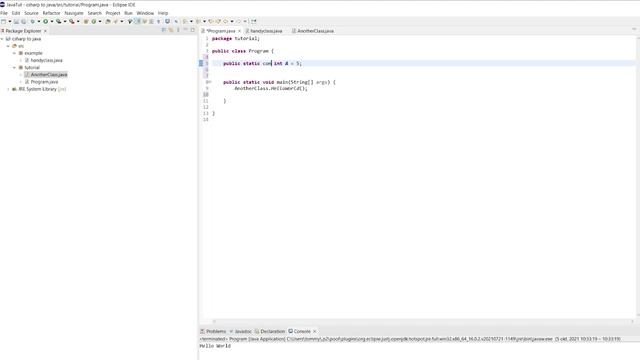Screen dimensions: 640x360
Task: Click the Save toolbar icon
Action: [16, 21]
